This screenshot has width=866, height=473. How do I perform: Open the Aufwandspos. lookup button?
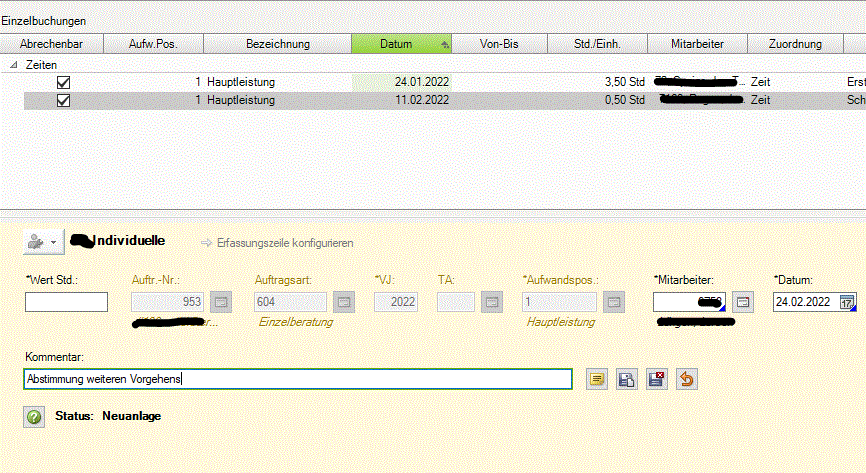coord(614,302)
